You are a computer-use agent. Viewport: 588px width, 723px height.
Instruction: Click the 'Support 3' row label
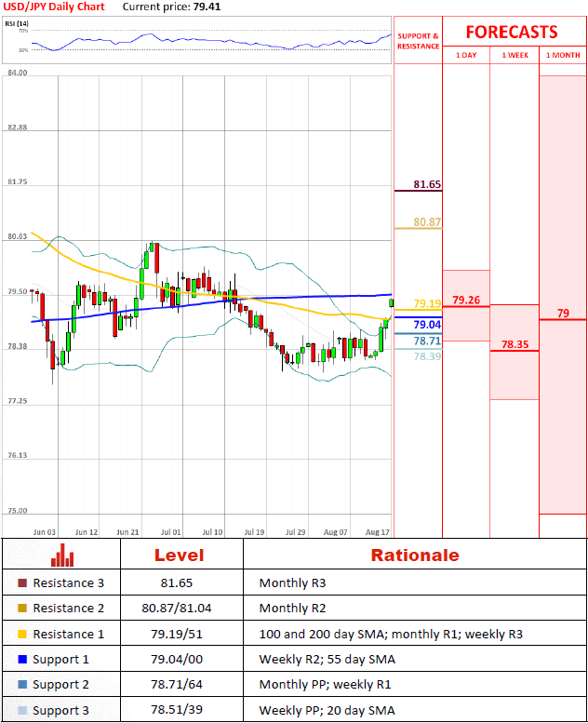click(60, 710)
